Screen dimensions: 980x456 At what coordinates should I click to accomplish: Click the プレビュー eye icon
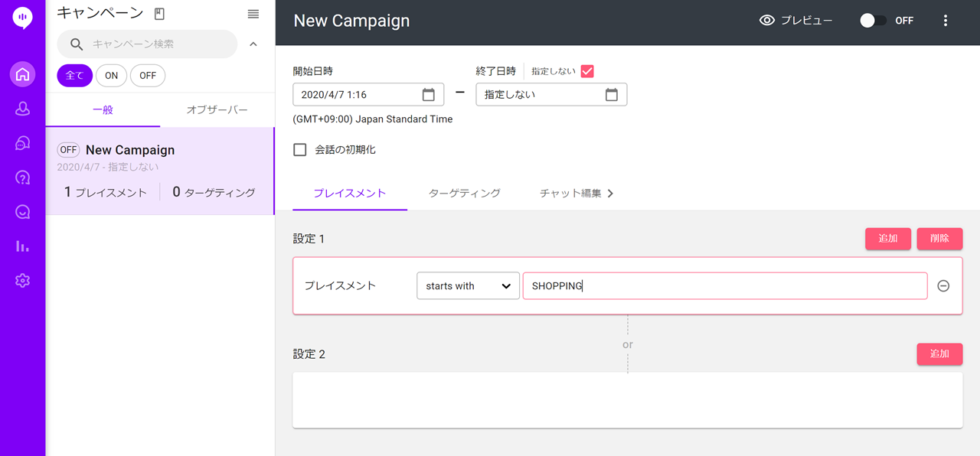point(767,21)
